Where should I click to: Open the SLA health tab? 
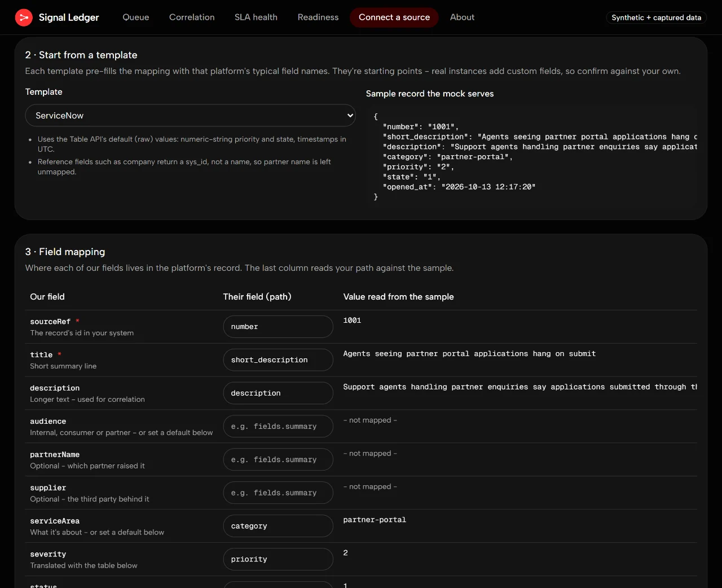click(x=256, y=17)
